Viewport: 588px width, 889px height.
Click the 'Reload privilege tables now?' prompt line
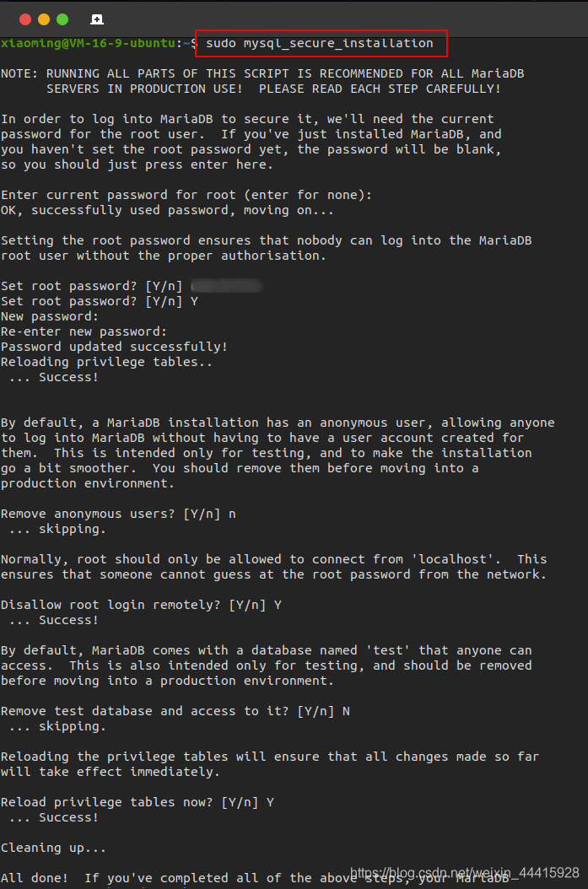click(x=138, y=802)
